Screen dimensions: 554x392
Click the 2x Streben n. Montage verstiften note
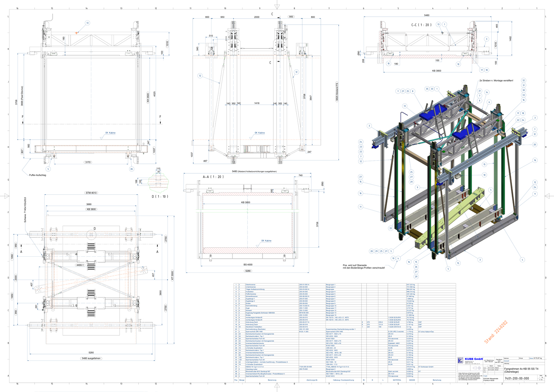(x=496, y=80)
